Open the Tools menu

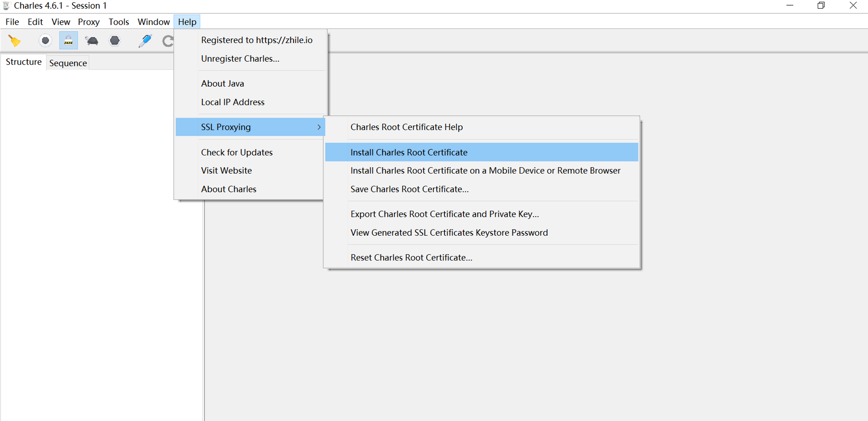point(118,22)
